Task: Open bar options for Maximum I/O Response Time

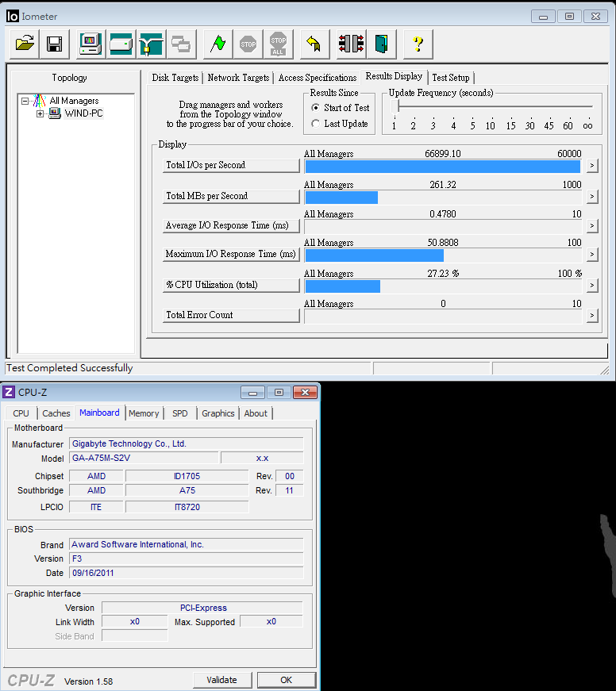Action: point(592,255)
